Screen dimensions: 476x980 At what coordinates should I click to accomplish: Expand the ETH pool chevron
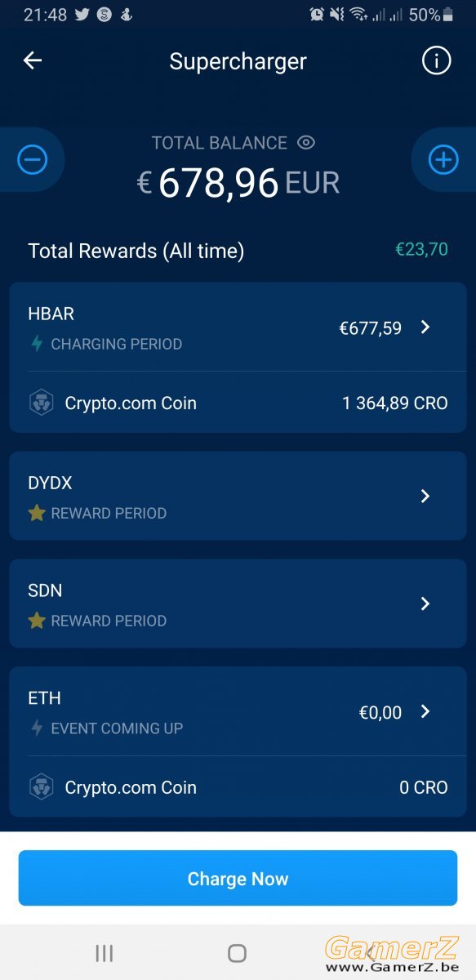coord(425,711)
